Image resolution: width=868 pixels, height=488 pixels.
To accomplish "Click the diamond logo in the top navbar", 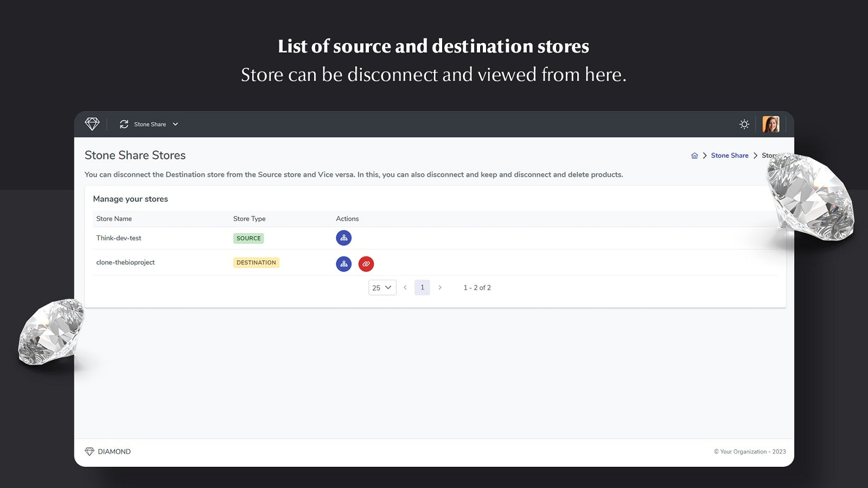I will [92, 124].
